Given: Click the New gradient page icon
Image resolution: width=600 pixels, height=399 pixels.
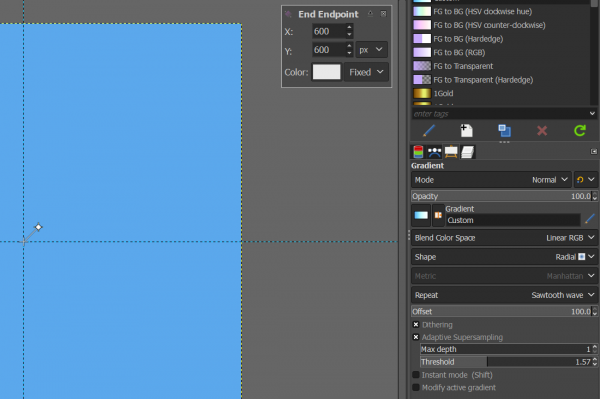Looking at the screenshot, I should 466,131.
